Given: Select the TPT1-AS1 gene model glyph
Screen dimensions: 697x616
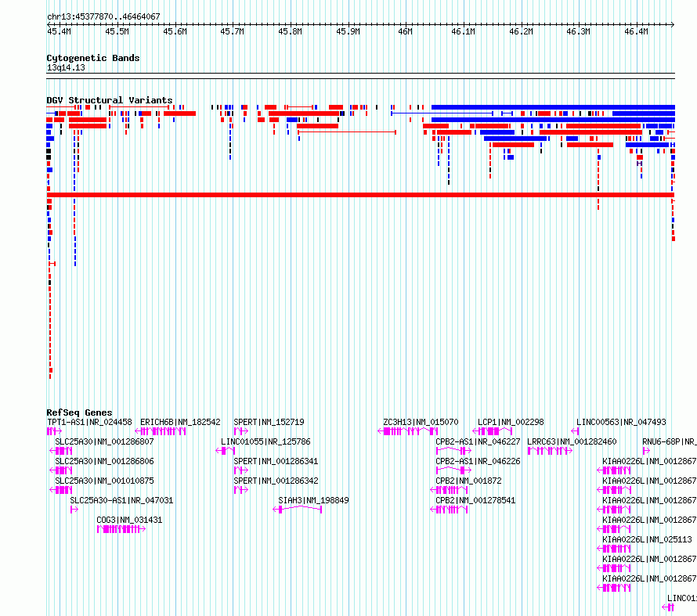Looking at the screenshot, I should tap(54, 431).
